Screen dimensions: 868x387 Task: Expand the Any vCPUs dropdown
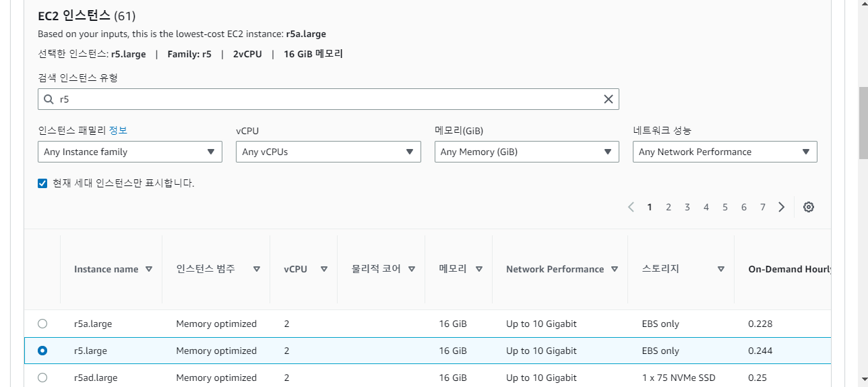[x=328, y=152]
